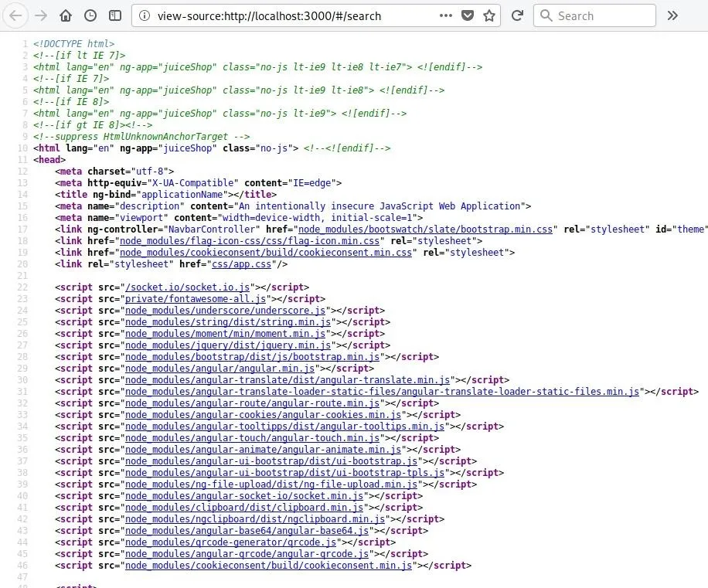The width and height of the screenshot is (708, 588).
Task: Open angular-socket-io socket.min.js link
Action: (x=244, y=496)
